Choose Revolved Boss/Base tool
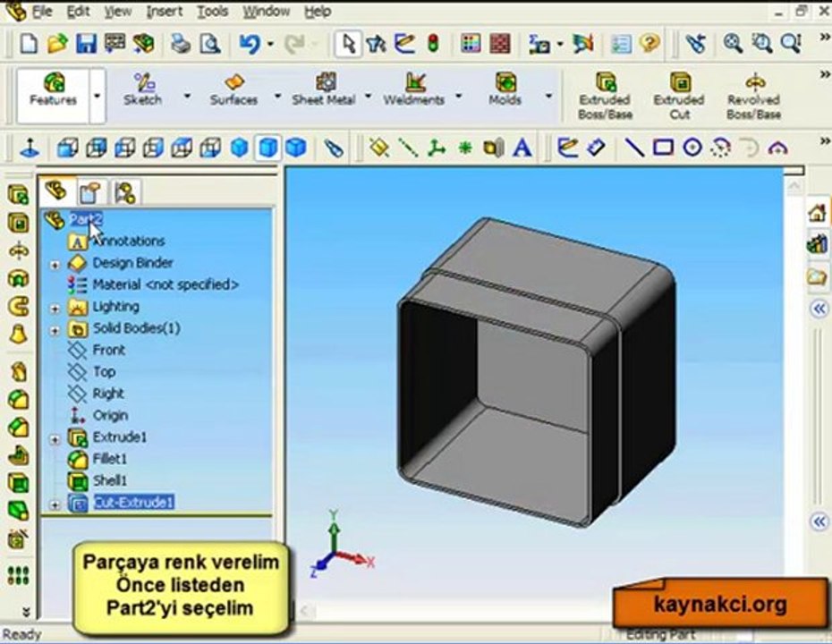 (x=754, y=96)
